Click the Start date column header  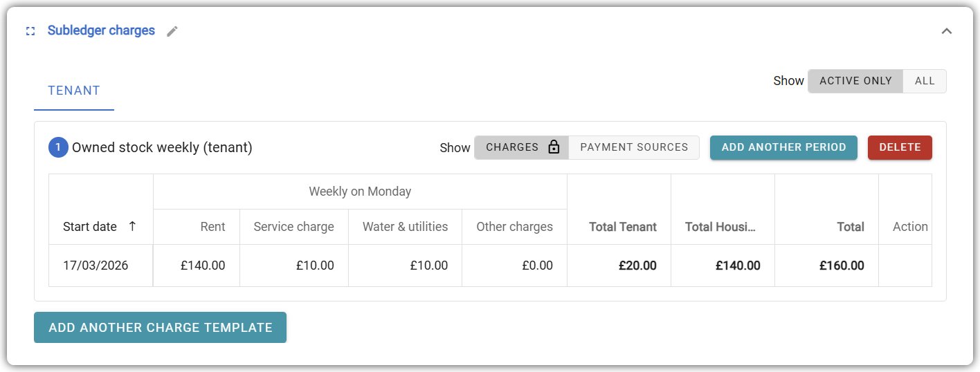(x=90, y=226)
